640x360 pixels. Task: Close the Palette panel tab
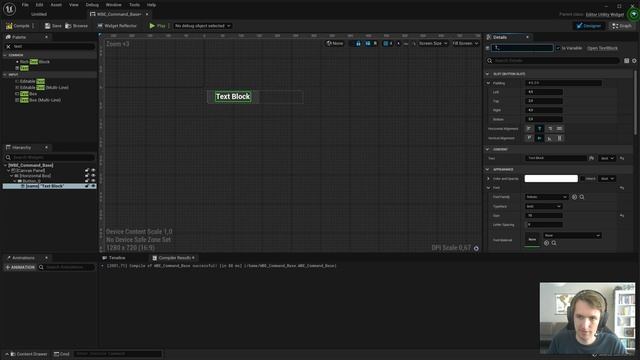pos(46,37)
